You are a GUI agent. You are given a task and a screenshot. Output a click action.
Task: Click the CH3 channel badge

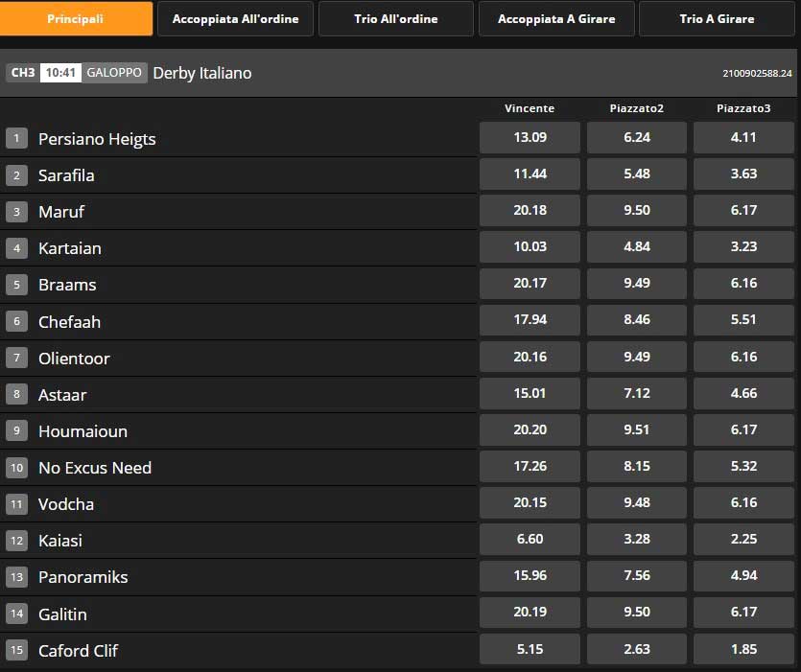[23, 73]
